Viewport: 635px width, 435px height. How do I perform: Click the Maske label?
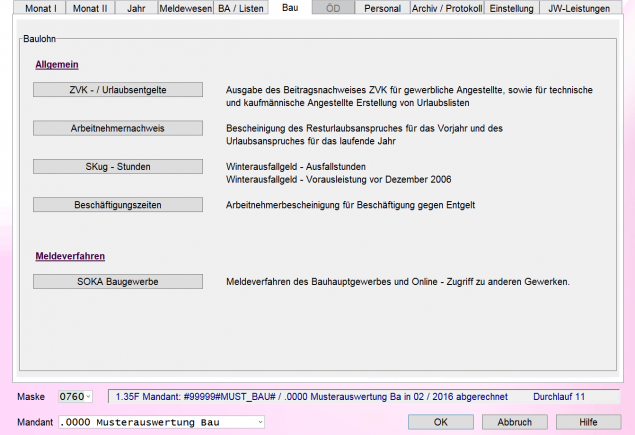point(31,397)
